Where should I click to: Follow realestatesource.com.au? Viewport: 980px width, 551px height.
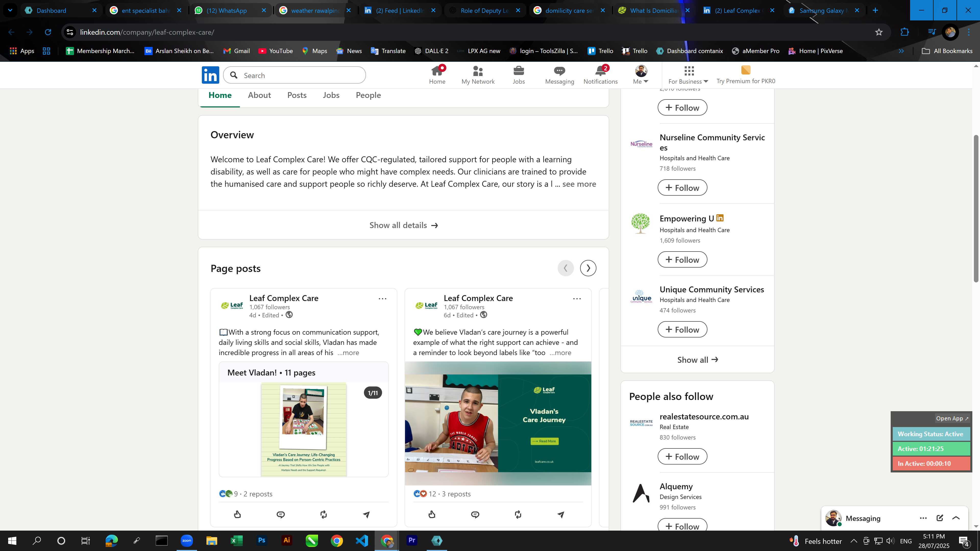pyautogui.click(x=682, y=456)
